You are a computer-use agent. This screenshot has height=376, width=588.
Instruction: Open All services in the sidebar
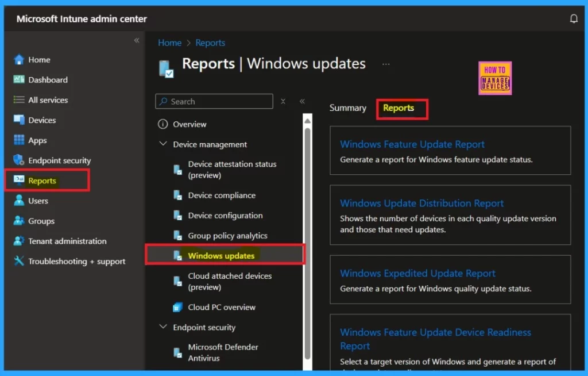click(x=48, y=100)
